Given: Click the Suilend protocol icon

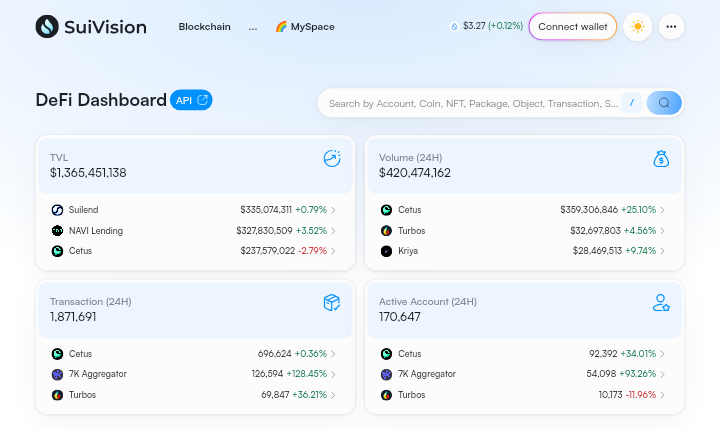Looking at the screenshot, I should pos(57,210).
